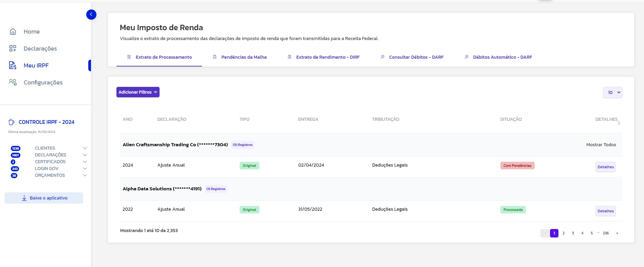Image resolution: width=644 pixels, height=267 pixels.
Task: Click the entrega date 02/04/2024
Action: pos(311,165)
